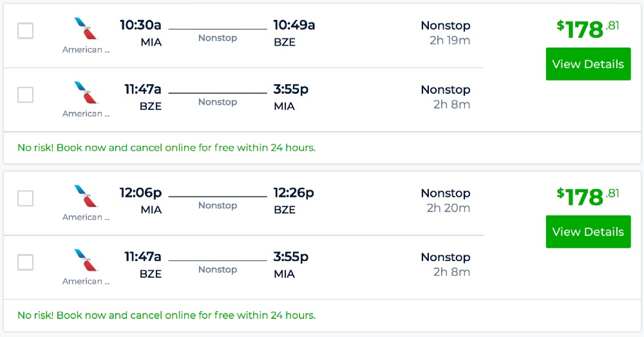This screenshot has width=644, height=337.
Task: Select the 10:30a MIA departure checkbox
Action: tap(26, 31)
